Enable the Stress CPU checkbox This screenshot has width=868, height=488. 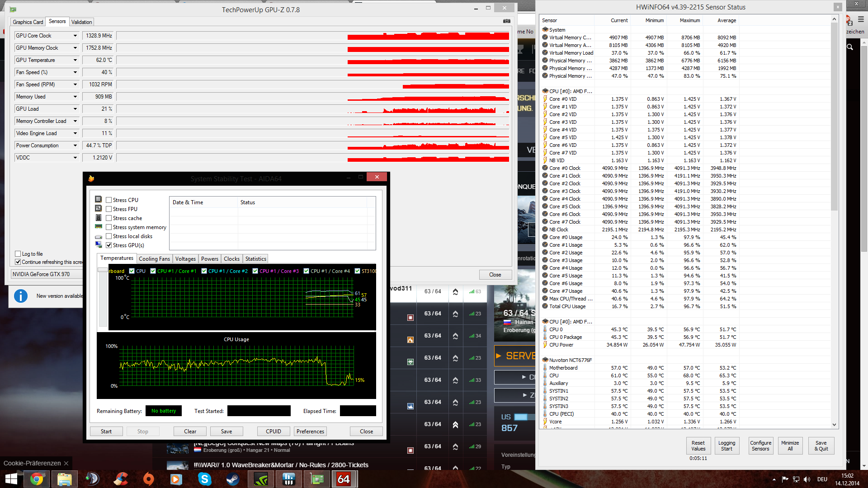point(109,200)
